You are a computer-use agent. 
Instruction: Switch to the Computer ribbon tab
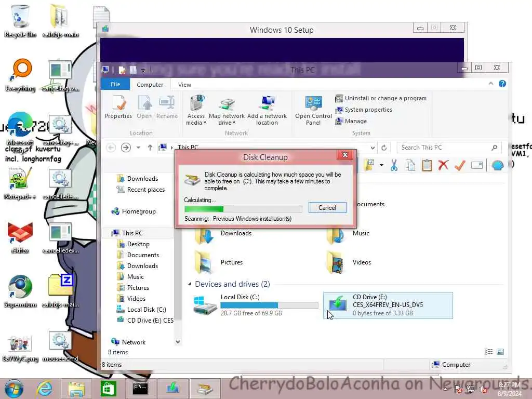[x=150, y=85]
